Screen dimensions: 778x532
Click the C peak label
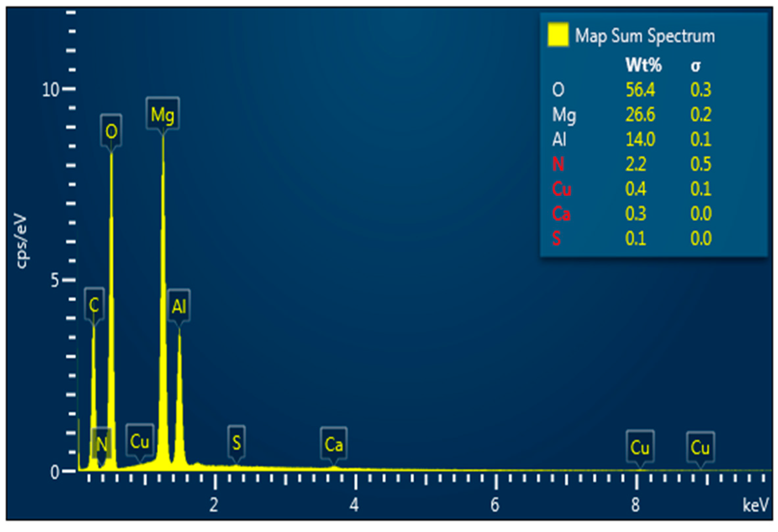pyautogui.click(x=94, y=304)
